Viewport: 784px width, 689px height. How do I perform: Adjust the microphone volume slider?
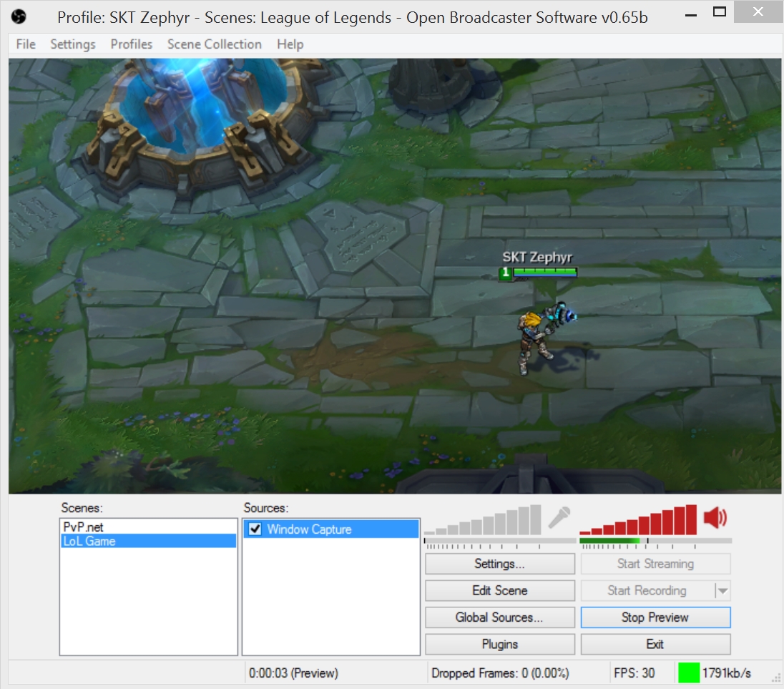click(500, 541)
